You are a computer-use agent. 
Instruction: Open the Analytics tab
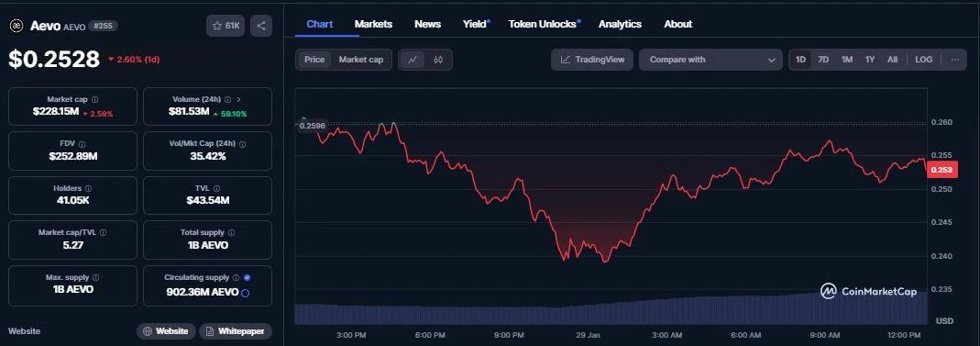(620, 24)
